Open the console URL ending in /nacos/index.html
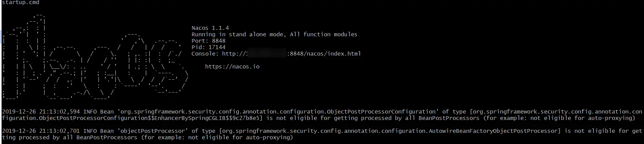The image size is (644, 144). (x=291, y=54)
